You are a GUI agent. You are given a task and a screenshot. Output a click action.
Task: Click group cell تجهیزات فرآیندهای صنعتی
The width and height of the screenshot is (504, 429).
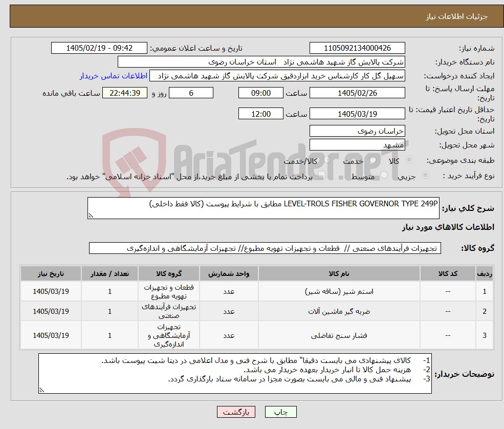tap(169, 311)
